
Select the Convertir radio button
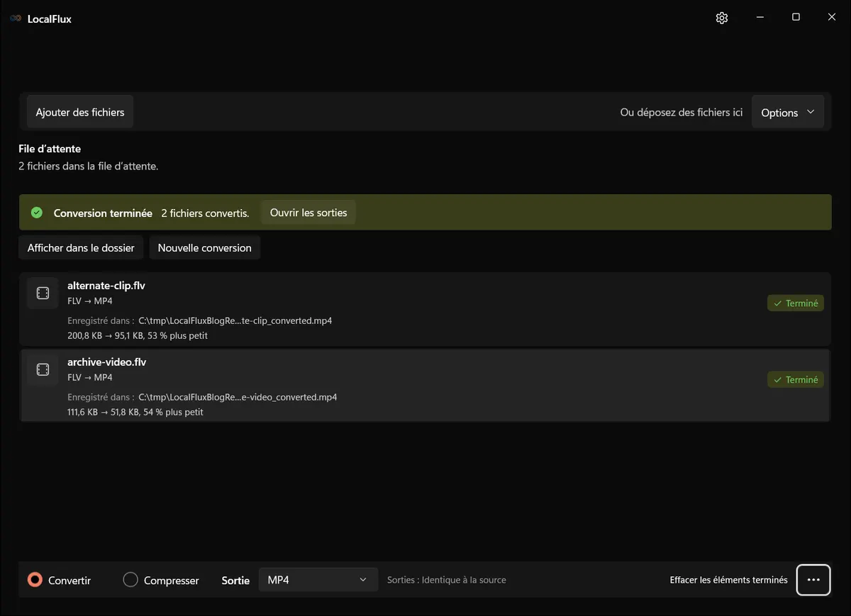tap(35, 580)
